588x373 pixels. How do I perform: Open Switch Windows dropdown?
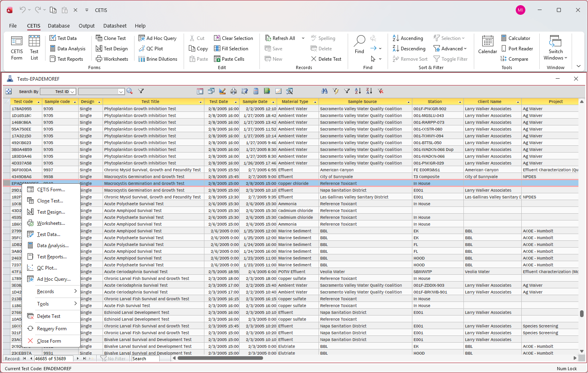pos(555,48)
